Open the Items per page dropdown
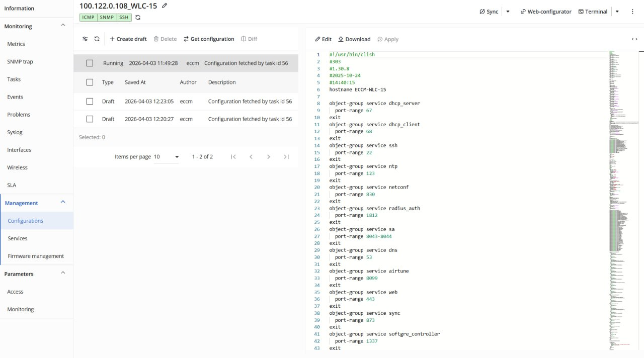644x358 pixels. pos(167,157)
